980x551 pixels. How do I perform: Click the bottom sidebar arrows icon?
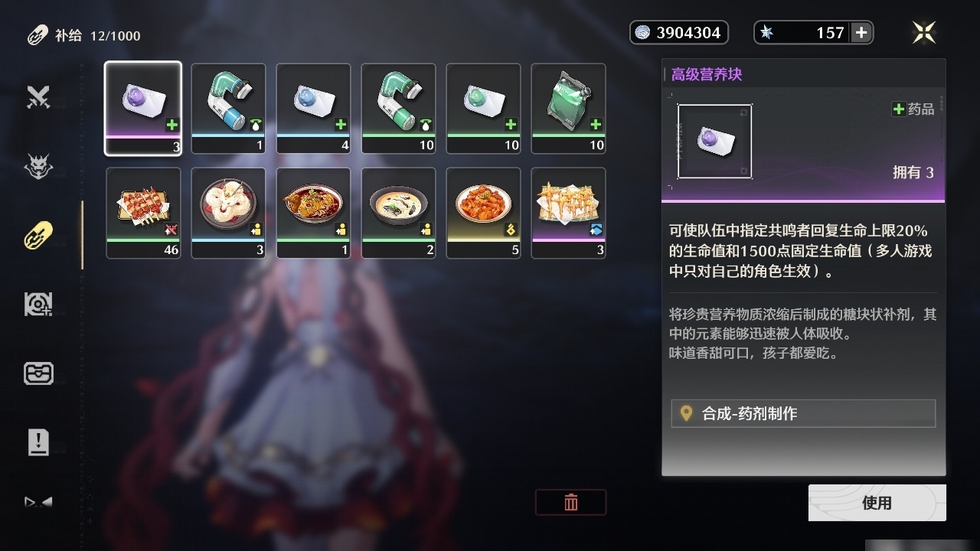click(38, 503)
